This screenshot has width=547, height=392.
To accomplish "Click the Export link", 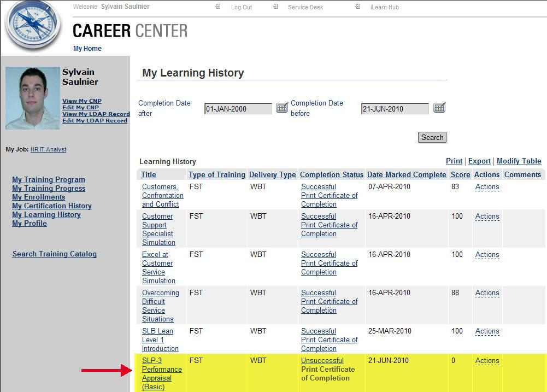I will click(479, 161).
